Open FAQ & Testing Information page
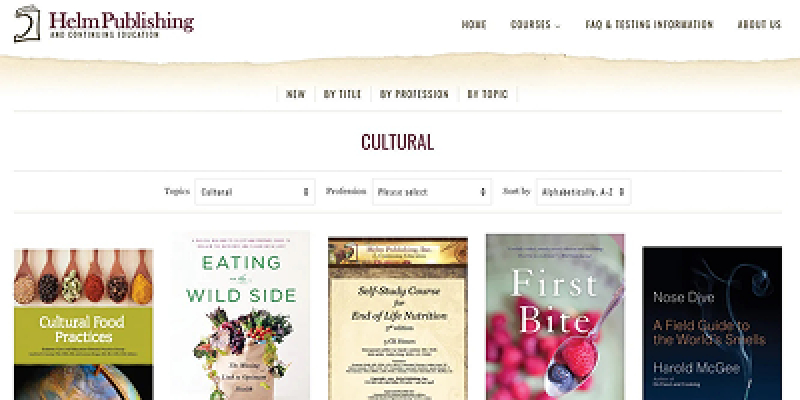800x400 pixels. point(649,24)
